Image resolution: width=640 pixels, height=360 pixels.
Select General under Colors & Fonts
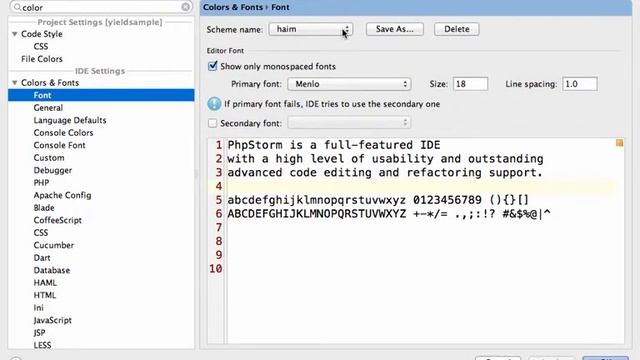point(48,108)
